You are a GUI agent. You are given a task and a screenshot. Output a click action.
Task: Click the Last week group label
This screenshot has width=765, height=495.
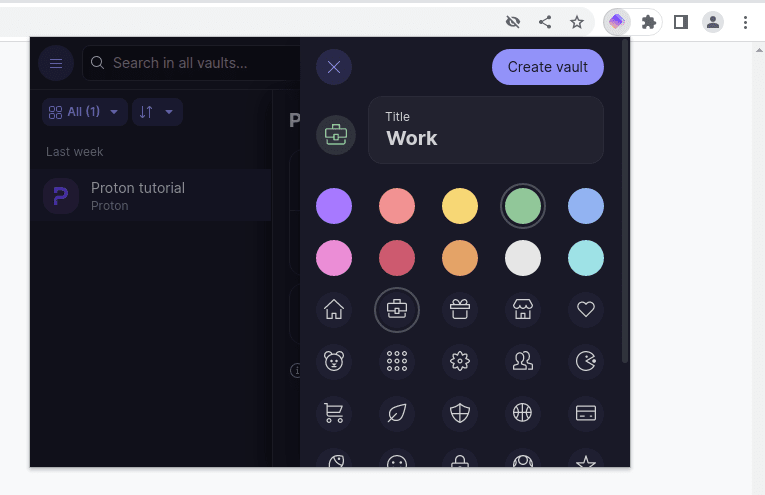click(x=75, y=152)
